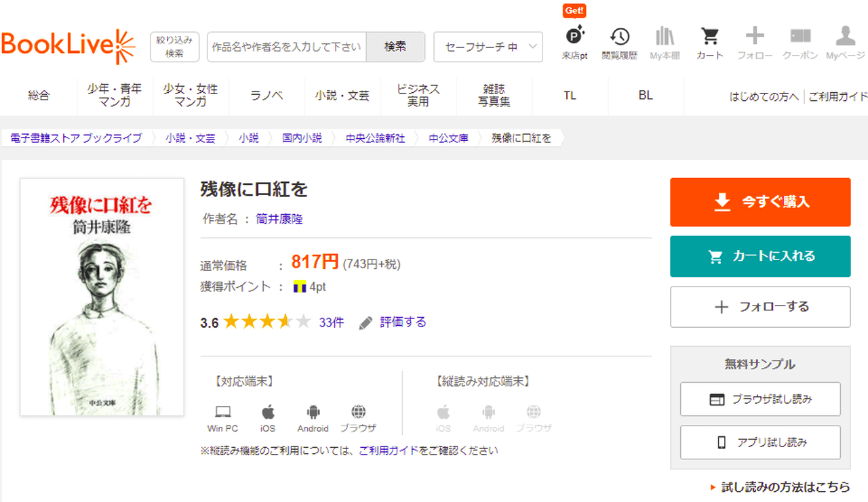The width and height of the screenshot is (868, 502).
Task: Click the ブラウザ試し読み sample button
Action: point(760,399)
